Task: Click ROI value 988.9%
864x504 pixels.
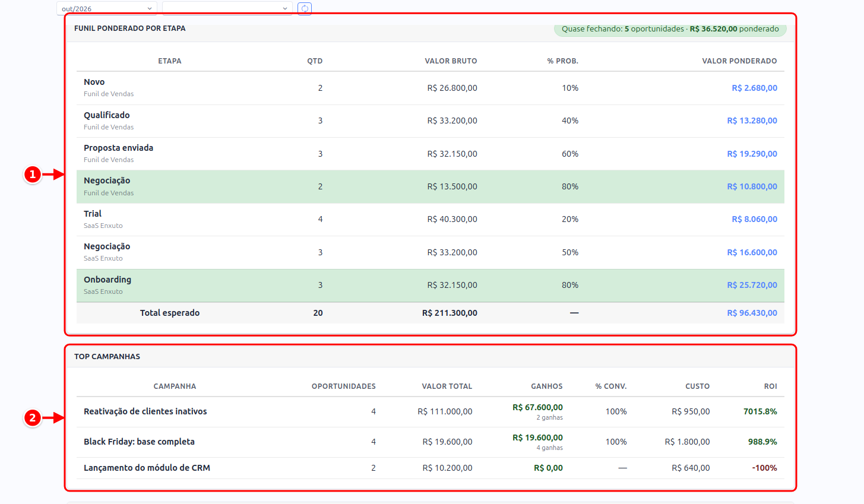Action: point(762,442)
